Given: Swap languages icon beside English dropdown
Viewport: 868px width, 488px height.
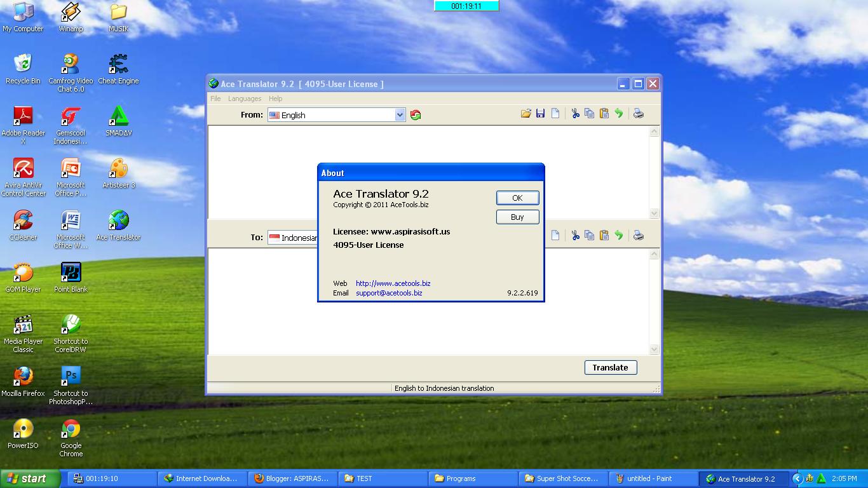Looking at the screenshot, I should click(x=416, y=115).
